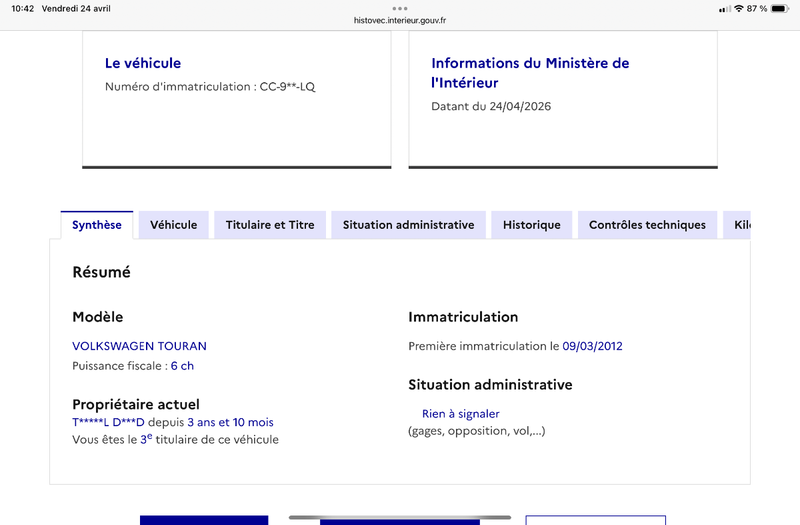
Task: Click the Rien à signaler status
Action: (461, 414)
